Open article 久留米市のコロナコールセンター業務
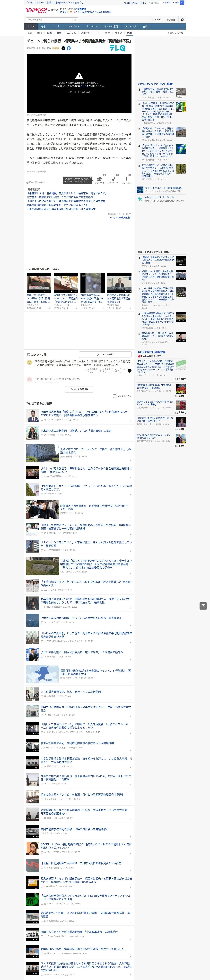This screenshot has height=980, width=210. (x=95, y=451)
